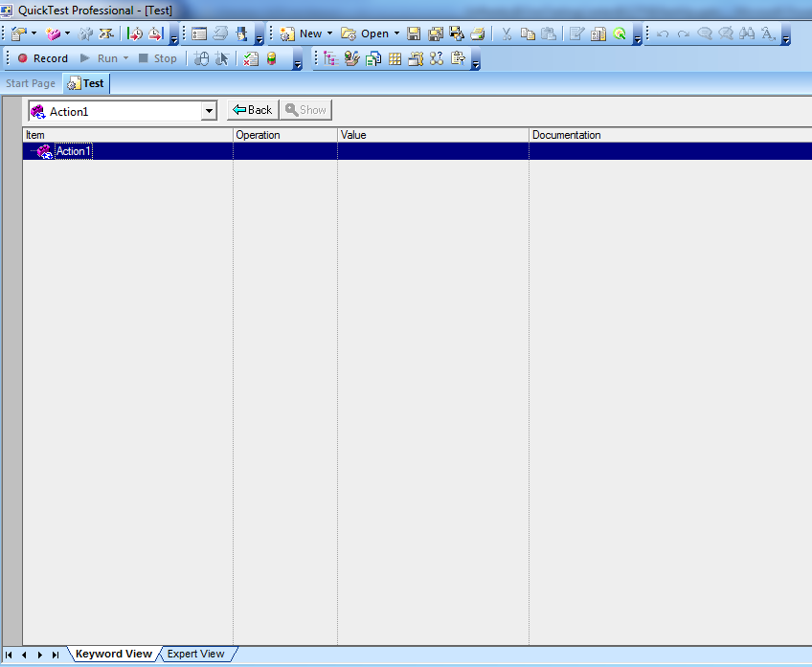This screenshot has height=667, width=812.
Task: Open the Function Definition Generator form icon
Action: coord(199,34)
